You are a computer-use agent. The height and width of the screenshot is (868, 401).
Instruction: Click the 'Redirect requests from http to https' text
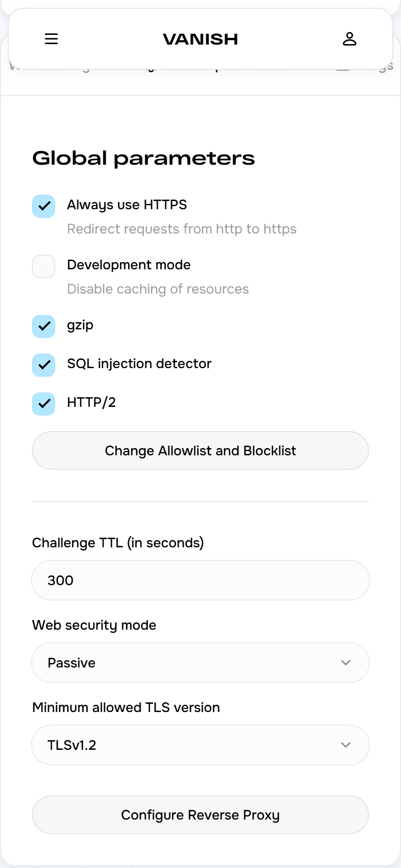coord(182,229)
